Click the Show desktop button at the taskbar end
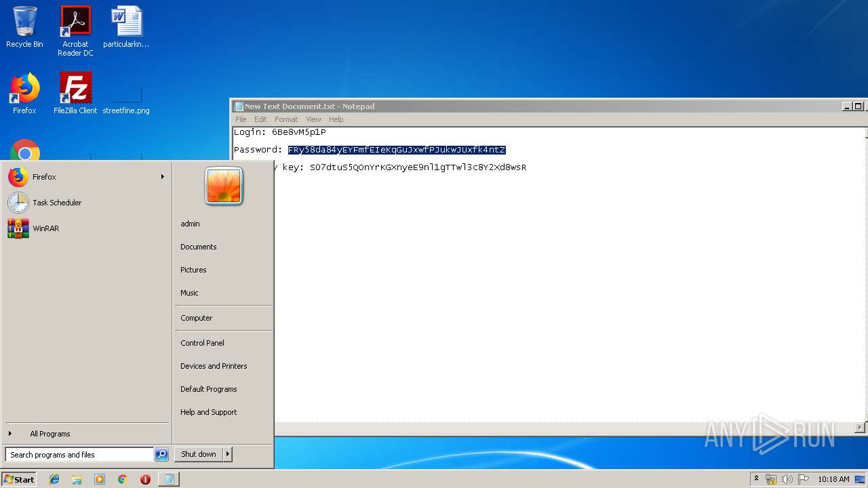Screen dimensions: 868x488 861,479
